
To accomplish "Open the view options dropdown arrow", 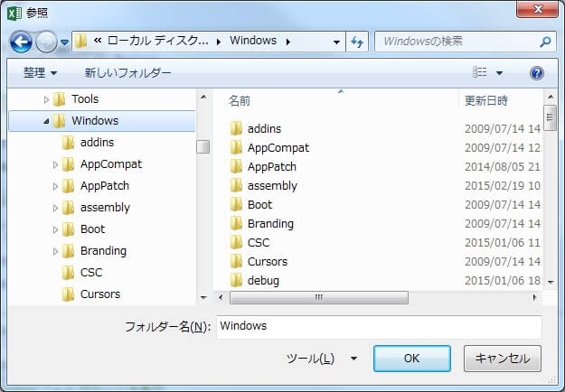I will (x=499, y=72).
